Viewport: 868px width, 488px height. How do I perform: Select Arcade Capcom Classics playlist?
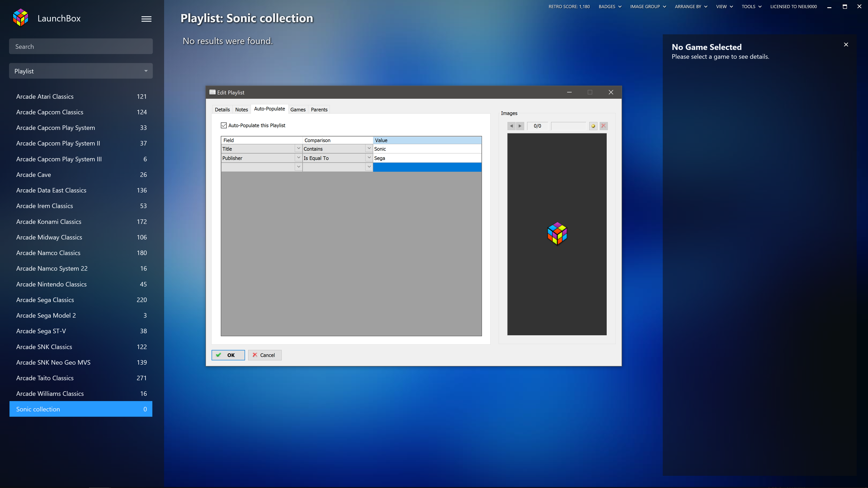[x=81, y=112]
